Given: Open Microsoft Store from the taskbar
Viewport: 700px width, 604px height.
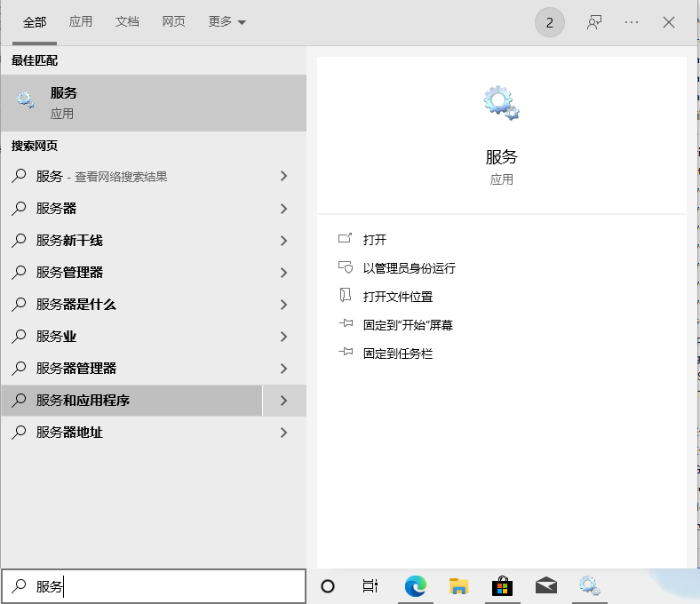Looking at the screenshot, I should [502, 585].
